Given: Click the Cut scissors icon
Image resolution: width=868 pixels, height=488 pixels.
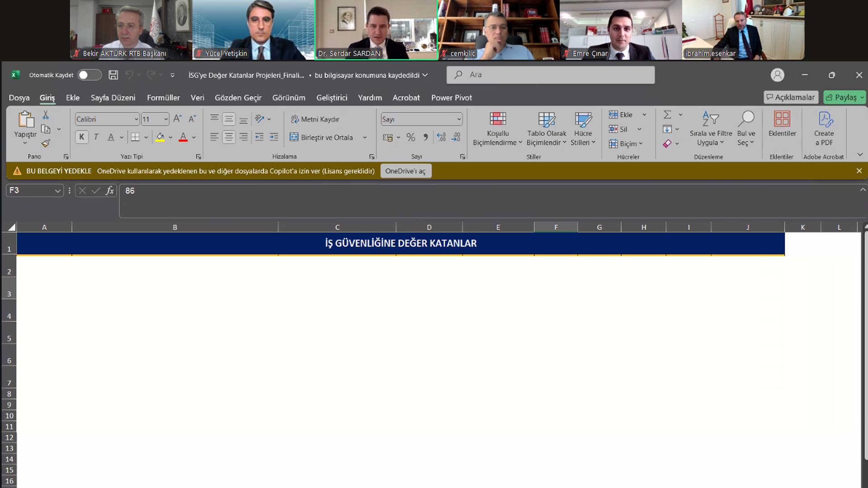Looking at the screenshot, I should pos(46,115).
